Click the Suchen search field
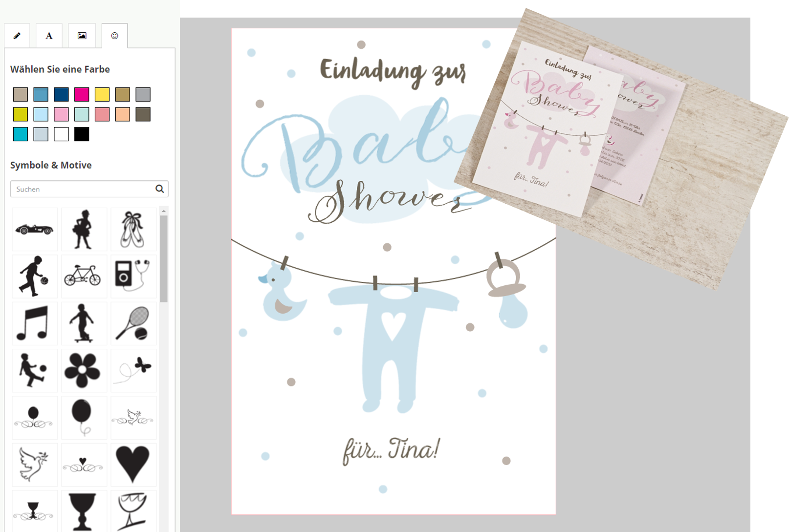 click(x=83, y=189)
